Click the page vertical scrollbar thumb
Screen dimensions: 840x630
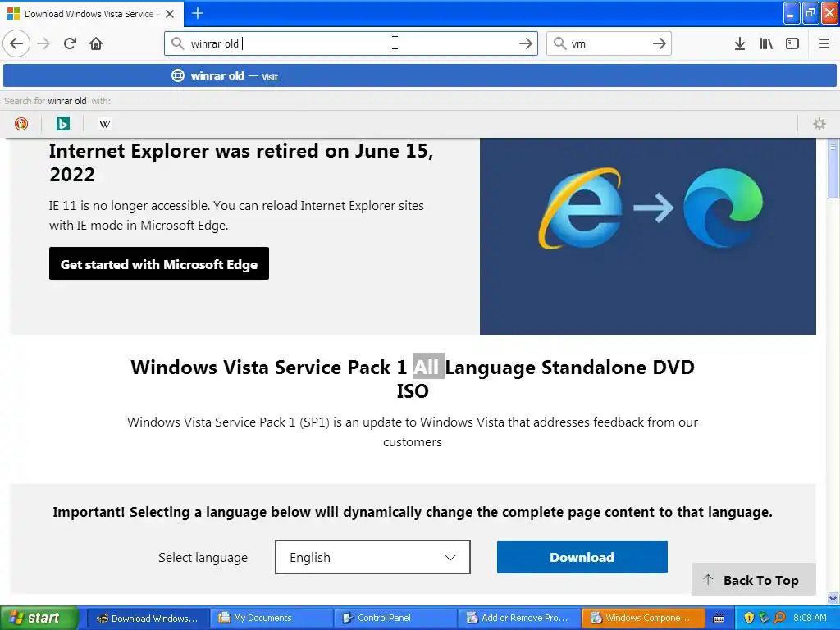point(833,169)
